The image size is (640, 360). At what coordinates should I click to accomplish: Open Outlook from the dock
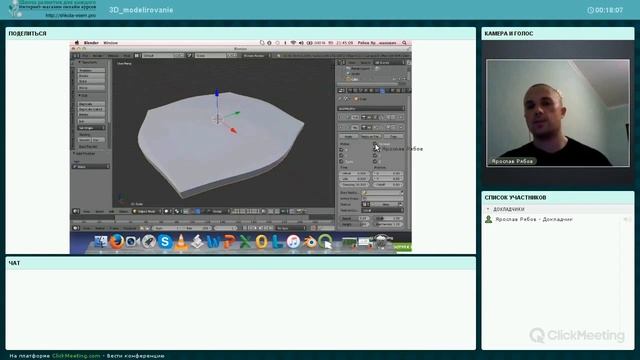pyautogui.click(x=261, y=242)
